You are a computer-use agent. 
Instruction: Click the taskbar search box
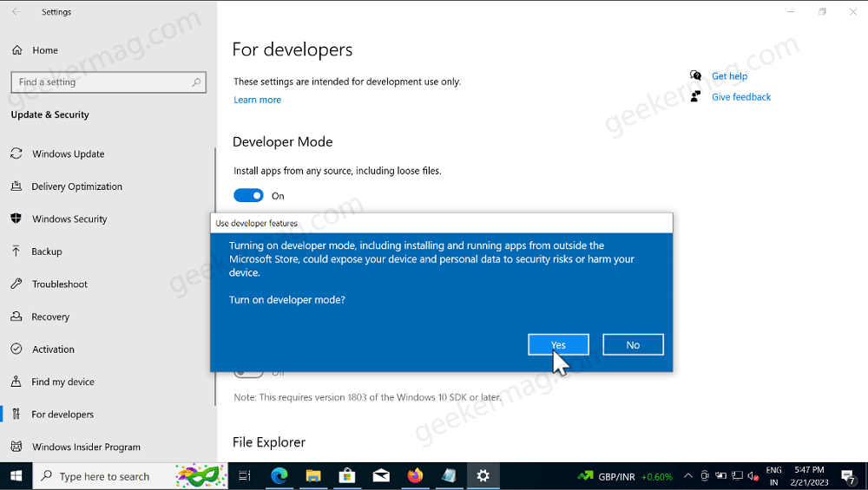tap(131, 476)
